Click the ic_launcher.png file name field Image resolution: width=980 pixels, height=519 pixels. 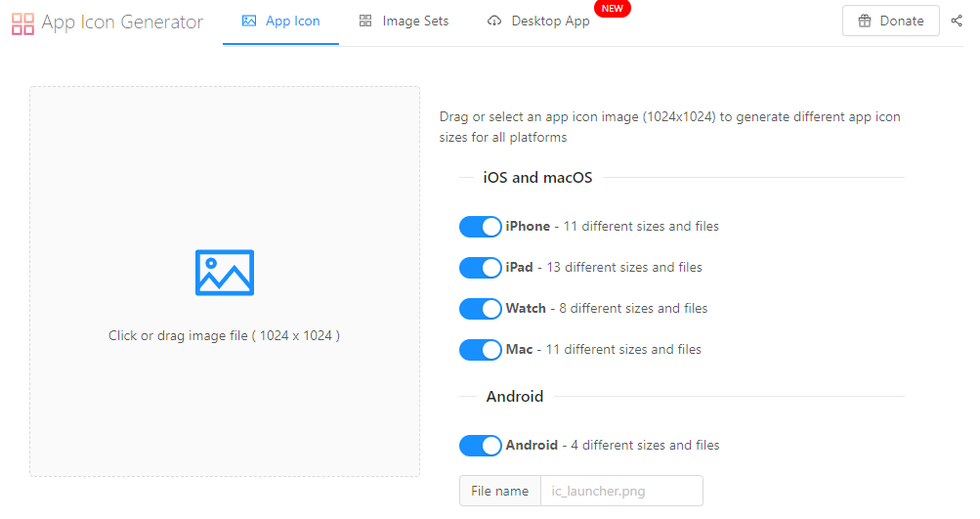(x=621, y=491)
